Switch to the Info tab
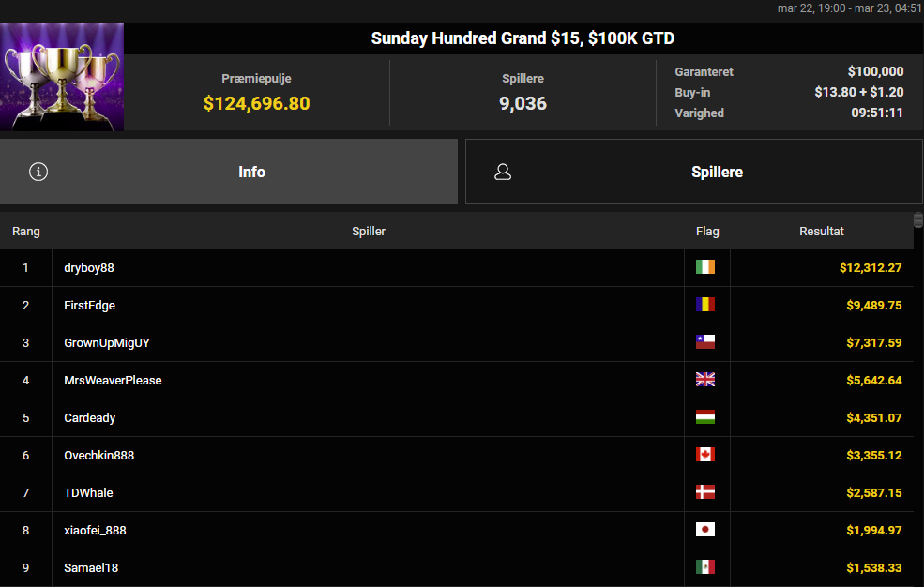924x587 pixels. point(251,173)
